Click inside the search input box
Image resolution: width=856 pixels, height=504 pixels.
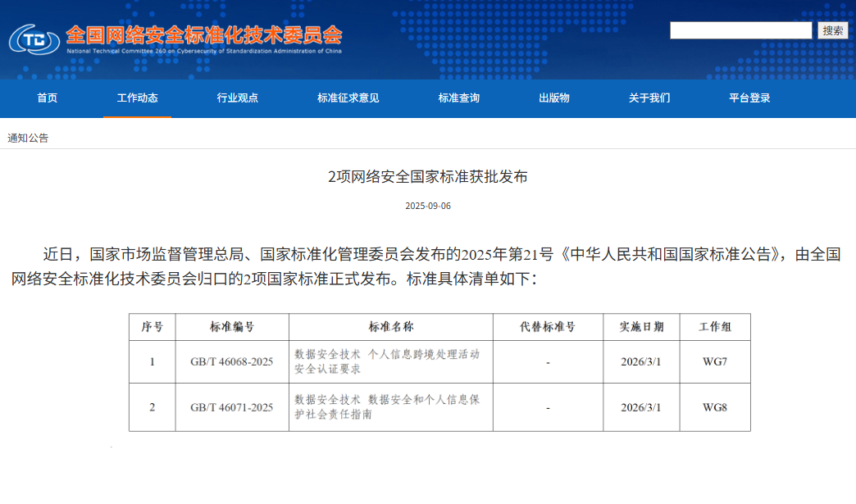tap(738, 30)
